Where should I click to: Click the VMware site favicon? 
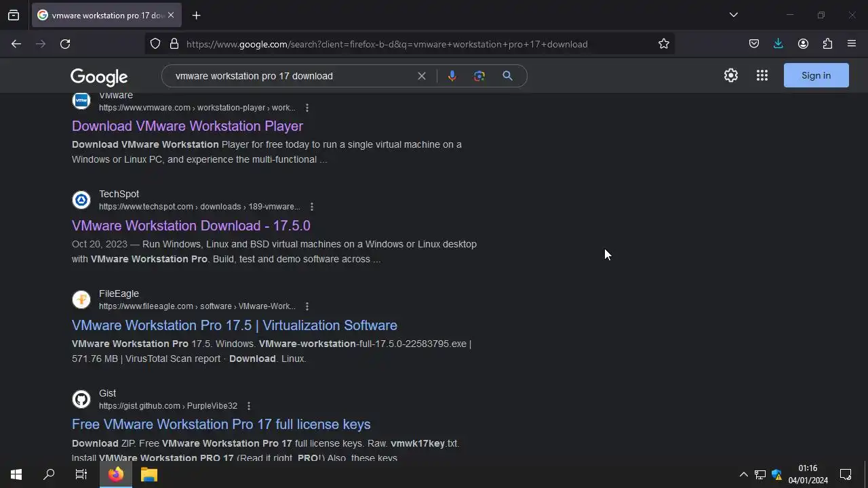(x=81, y=101)
